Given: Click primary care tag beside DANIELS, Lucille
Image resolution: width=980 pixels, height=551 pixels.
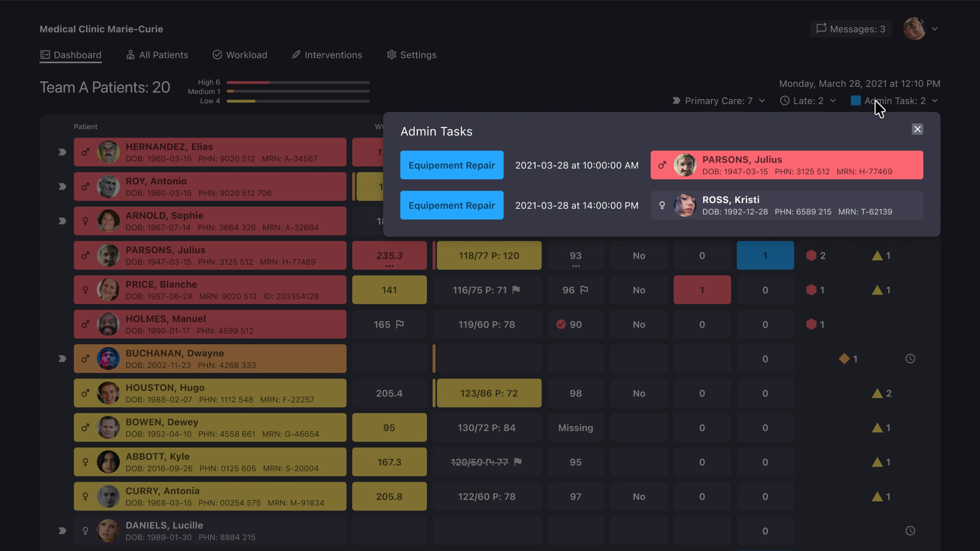Looking at the screenshot, I should click(62, 531).
